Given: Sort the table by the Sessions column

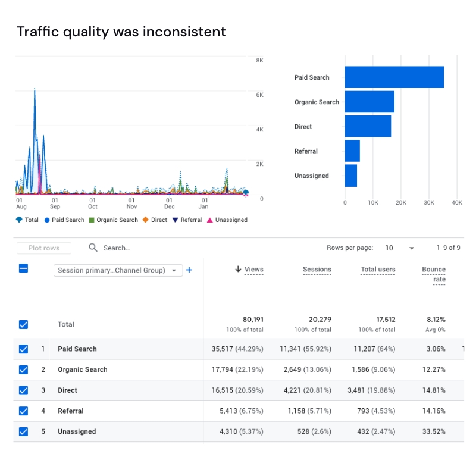Looking at the screenshot, I should [x=317, y=269].
